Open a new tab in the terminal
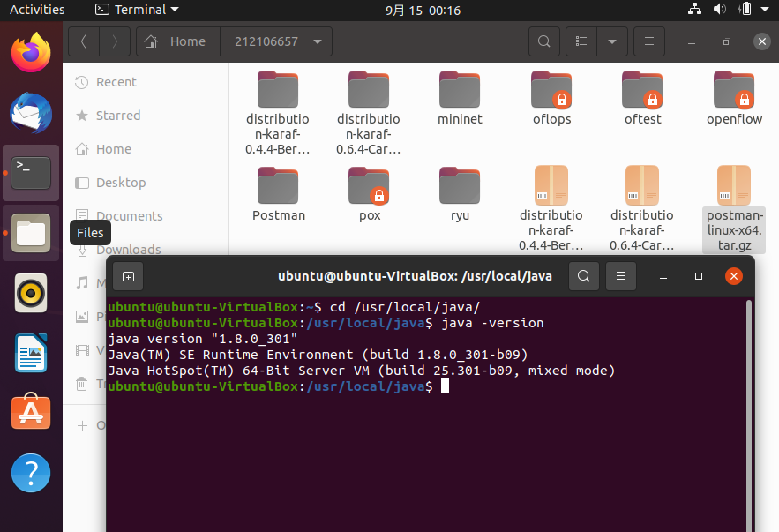 [x=128, y=276]
